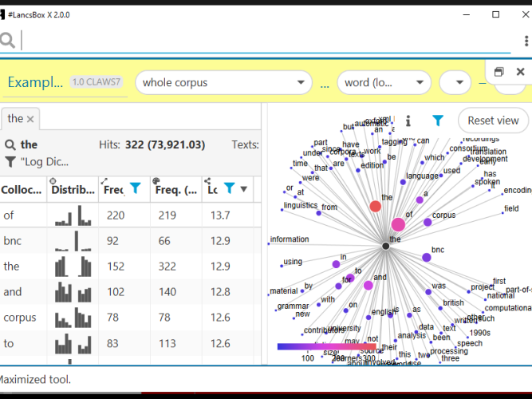Select the collocate row 'of'
This screenshot has width=532, height=399.
click(130, 215)
